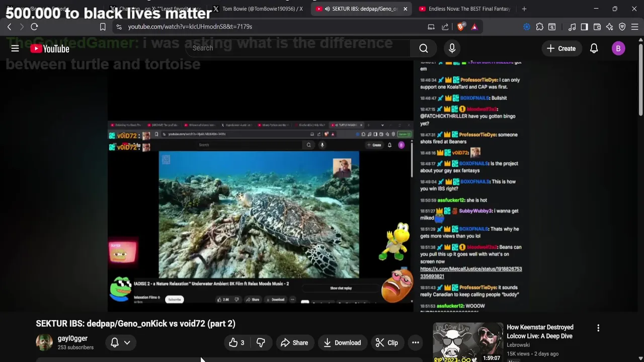644x362 pixels.
Task: Click the Lebrowski channel name
Action: pyautogui.click(x=518, y=345)
